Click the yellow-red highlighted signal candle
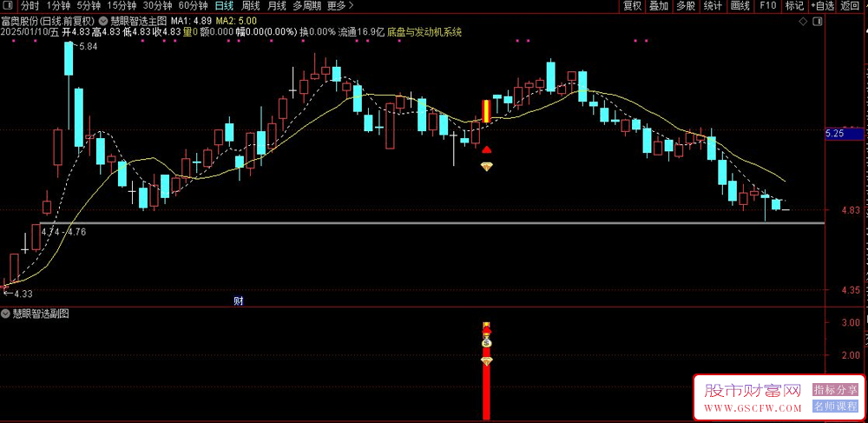 [x=487, y=111]
